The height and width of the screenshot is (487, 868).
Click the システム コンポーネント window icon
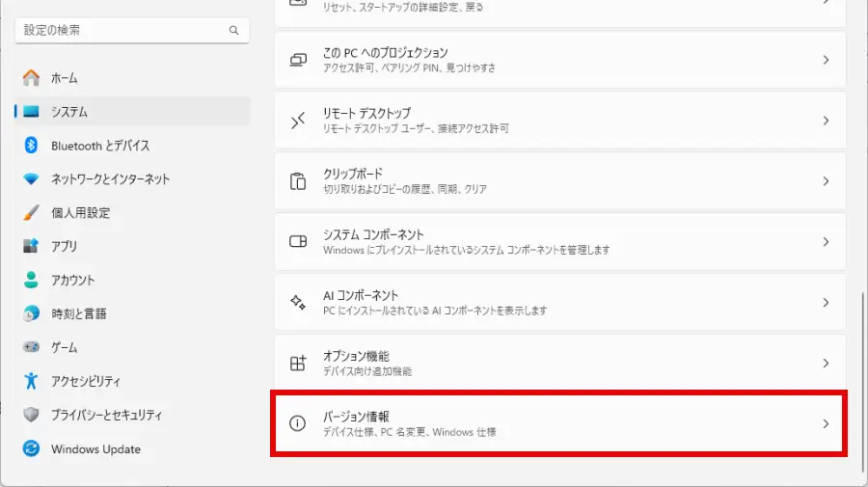tap(298, 242)
